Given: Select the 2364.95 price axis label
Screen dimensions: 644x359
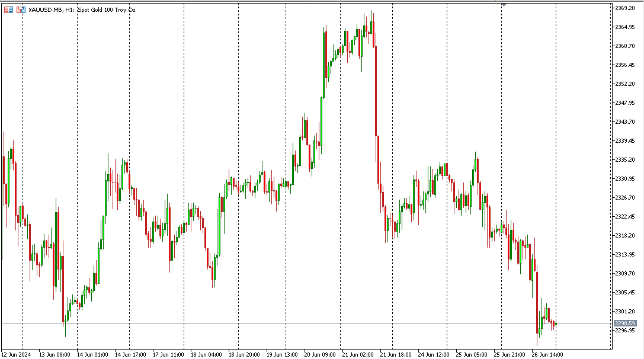Looking at the screenshot, I should (624, 27).
